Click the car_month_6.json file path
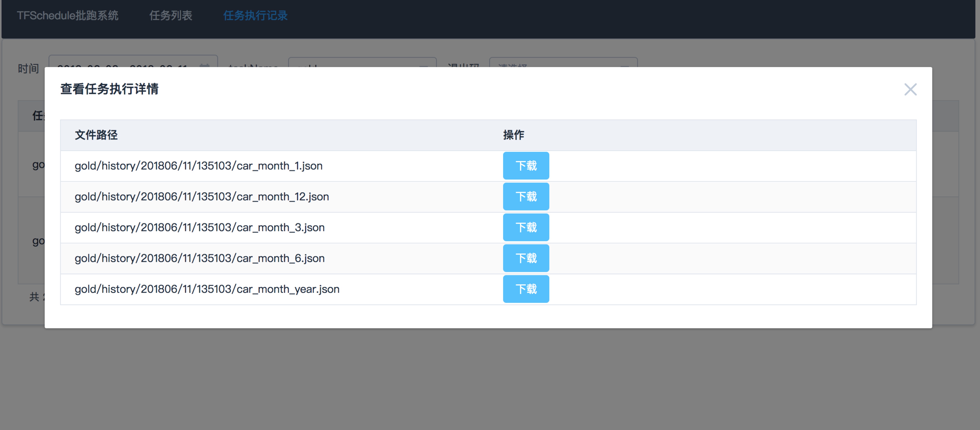 coord(199,258)
